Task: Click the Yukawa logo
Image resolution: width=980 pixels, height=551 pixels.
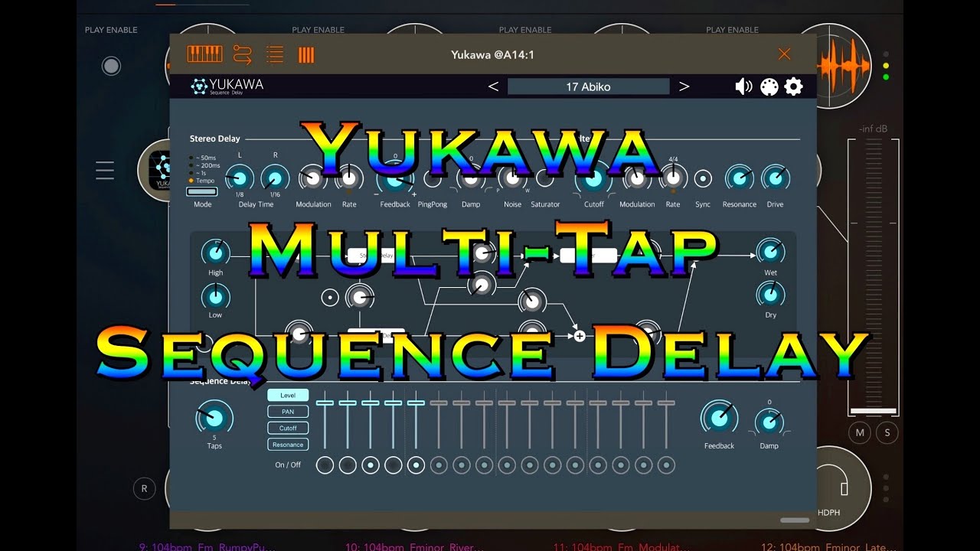Action: [x=227, y=86]
